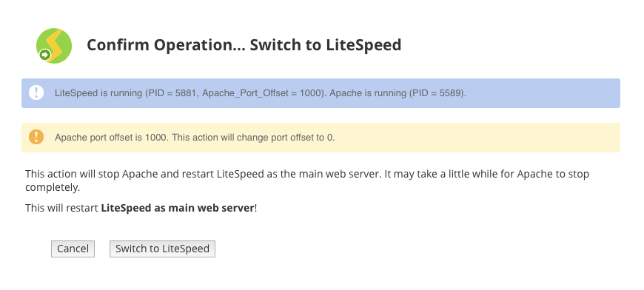This screenshot has width=644, height=290.
Task: Click bold 'LiteSpeed as main web server' text
Action: pos(178,208)
